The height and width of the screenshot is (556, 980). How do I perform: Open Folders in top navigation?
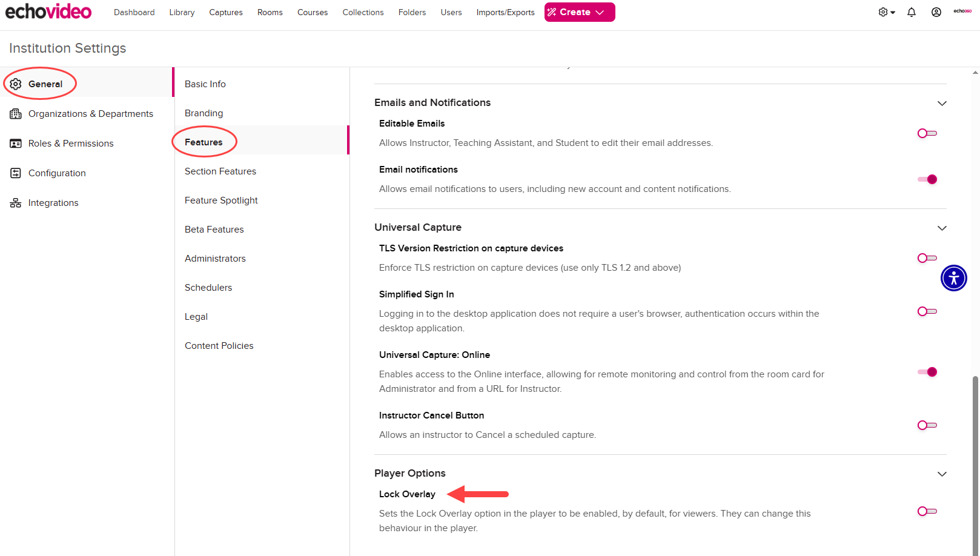click(x=412, y=12)
